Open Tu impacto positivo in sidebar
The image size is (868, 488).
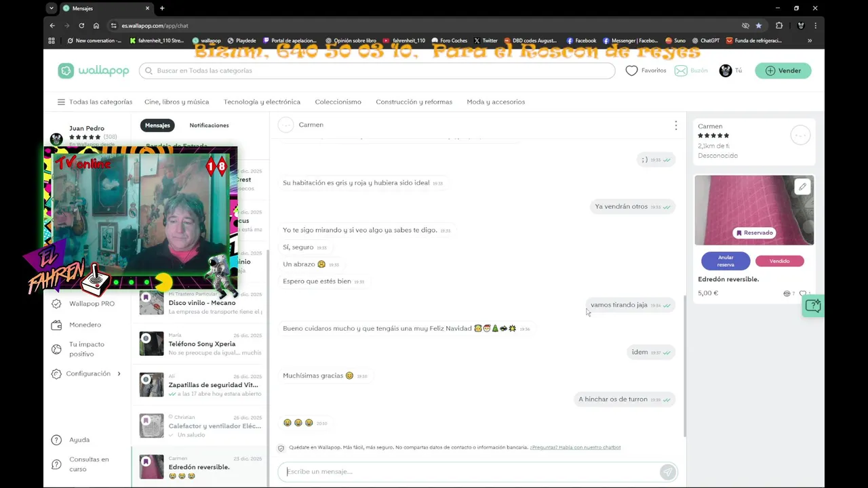(x=86, y=349)
